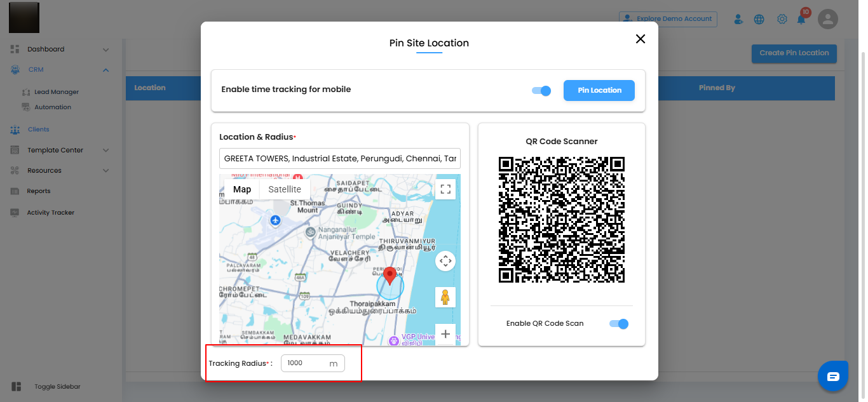The width and height of the screenshot is (868, 402).
Task: Click the Tracking Radius input field
Action: (x=313, y=363)
